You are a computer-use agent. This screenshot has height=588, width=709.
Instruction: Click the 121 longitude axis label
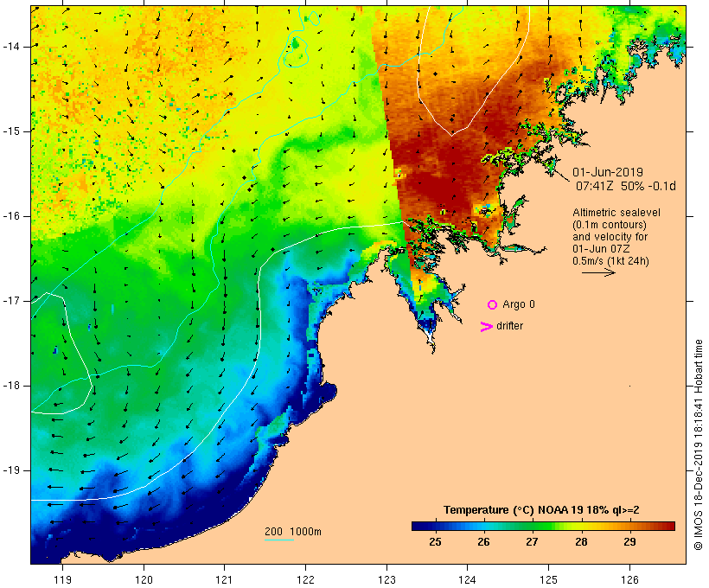click(224, 579)
